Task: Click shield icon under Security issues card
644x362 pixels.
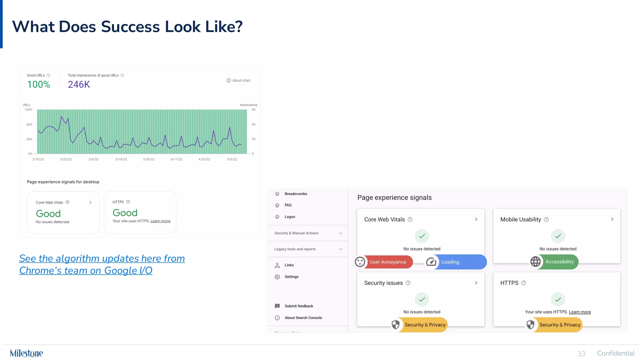Action: coord(396,325)
